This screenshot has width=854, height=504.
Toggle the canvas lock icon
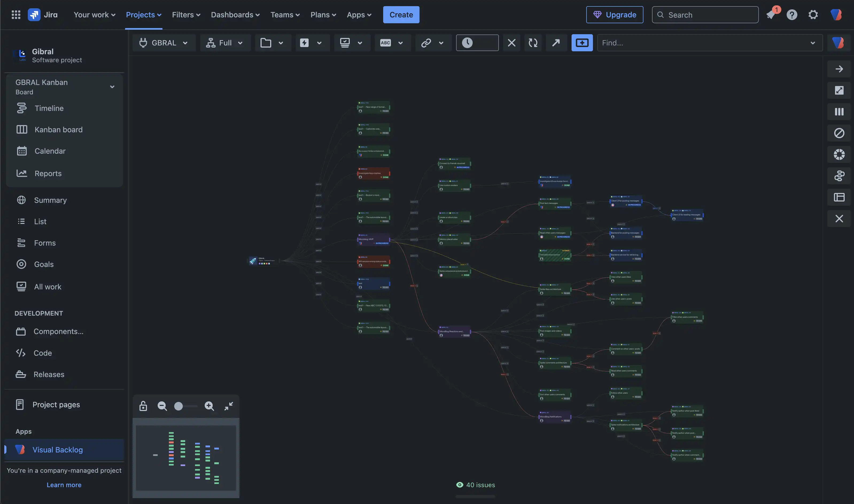(143, 406)
